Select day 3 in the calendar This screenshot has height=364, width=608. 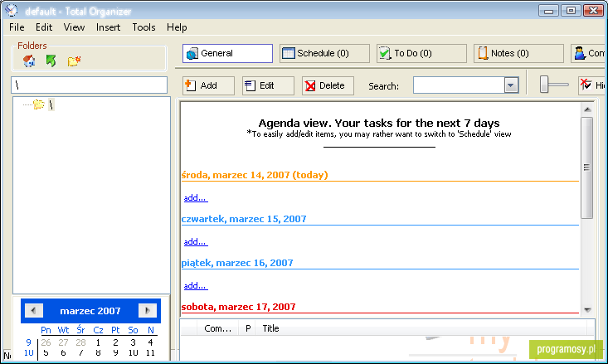pyautogui.click(x=133, y=342)
